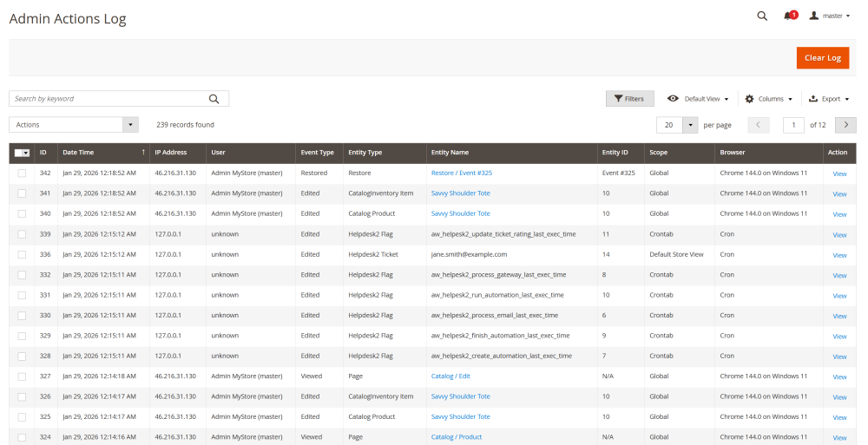Open the Catalog / Product link
Image resolution: width=868 pixels, height=445 pixels.
(457, 437)
